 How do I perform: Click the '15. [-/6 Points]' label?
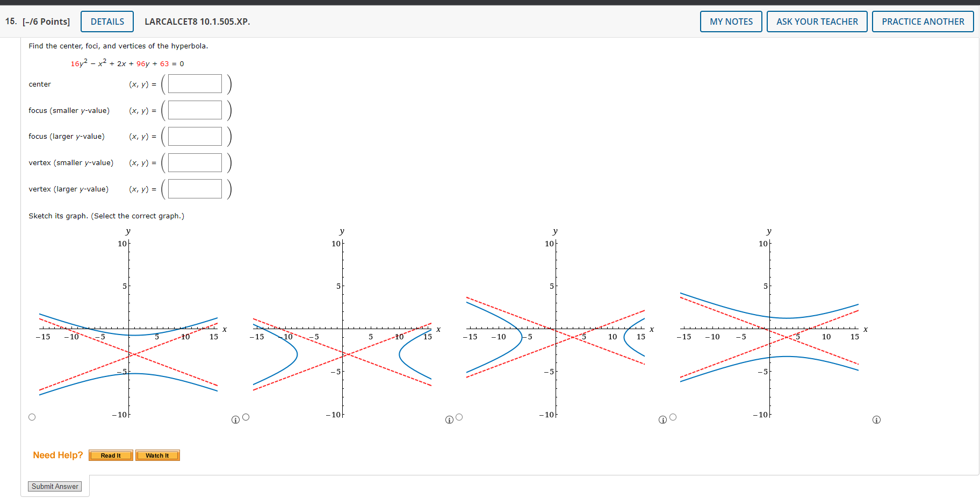pos(38,22)
